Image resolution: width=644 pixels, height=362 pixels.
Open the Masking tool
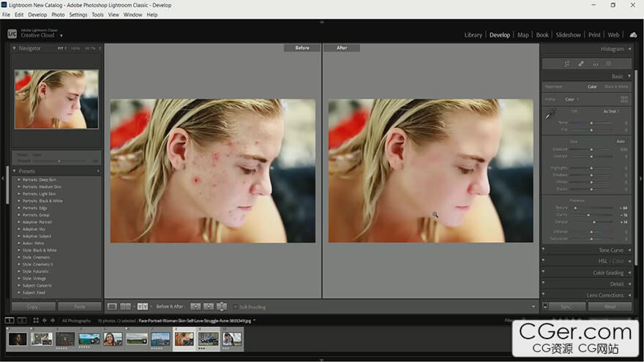pyautogui.click(x=609, y=64)
